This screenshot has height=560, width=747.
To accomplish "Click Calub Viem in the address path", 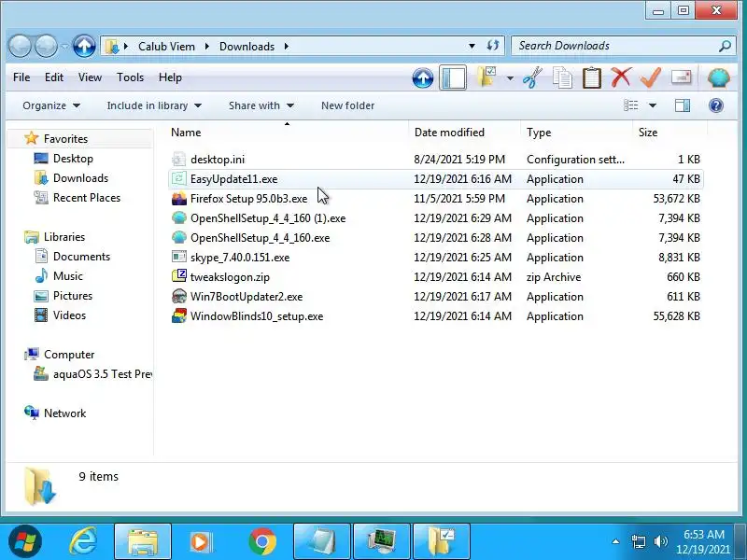I will point(166,46).
